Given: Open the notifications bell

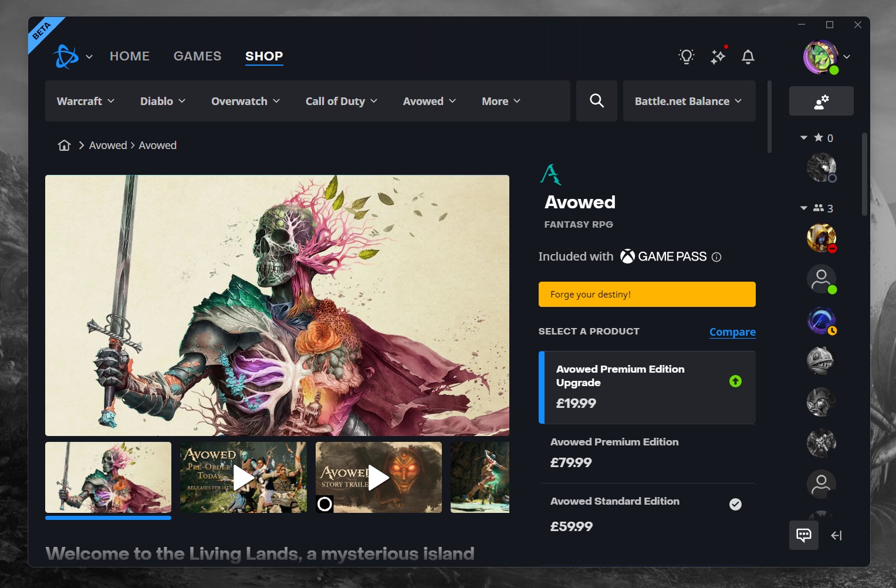Looking at the screenshot, I should 748,56.
